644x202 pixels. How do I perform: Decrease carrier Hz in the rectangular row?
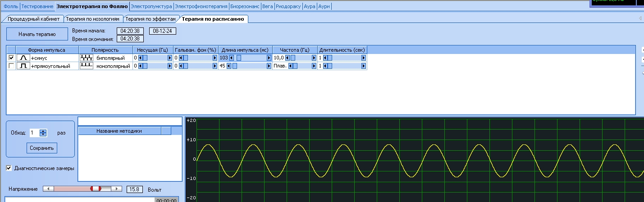pyautogui.click(x=140, y=66)
